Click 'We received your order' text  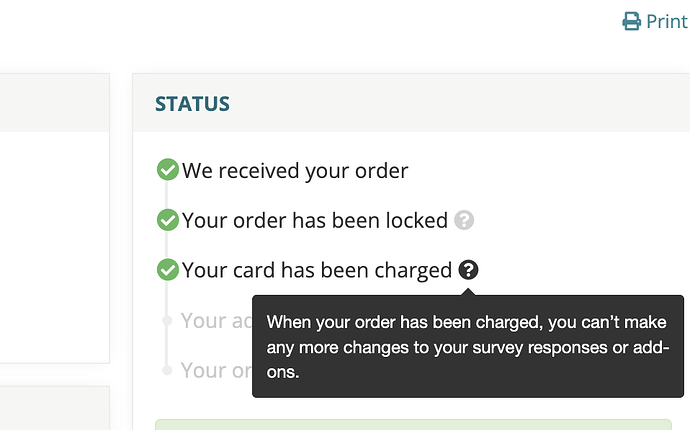click(295, 171)
